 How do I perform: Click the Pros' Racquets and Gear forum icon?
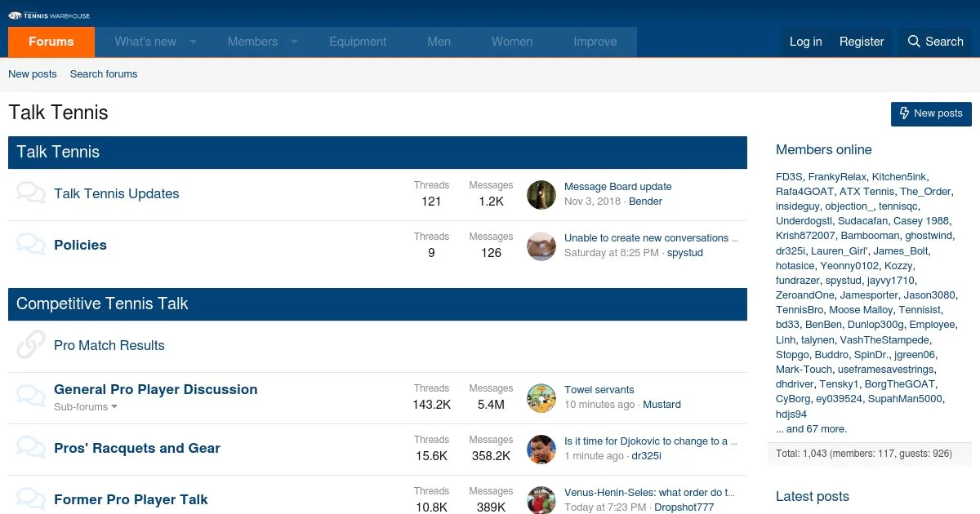(x=31, y=448)
